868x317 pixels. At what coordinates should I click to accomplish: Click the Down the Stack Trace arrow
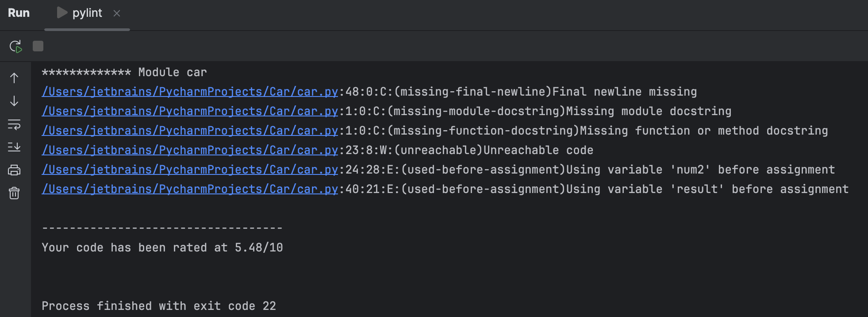14,101
